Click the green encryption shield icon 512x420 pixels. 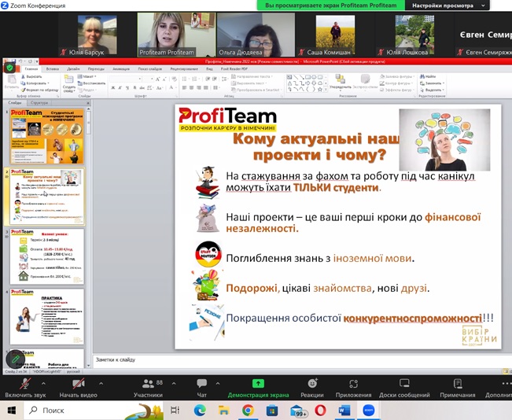(9, 68)
